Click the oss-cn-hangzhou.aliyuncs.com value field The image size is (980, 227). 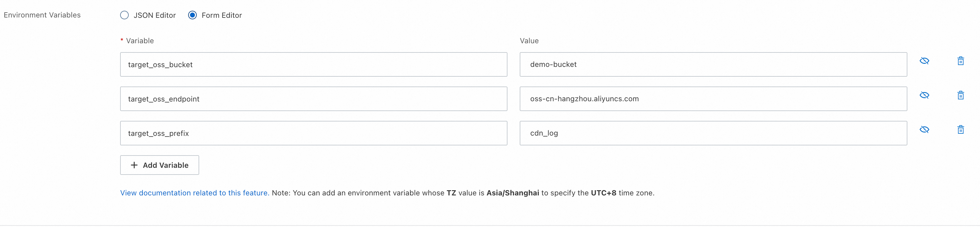pos(713,99)
